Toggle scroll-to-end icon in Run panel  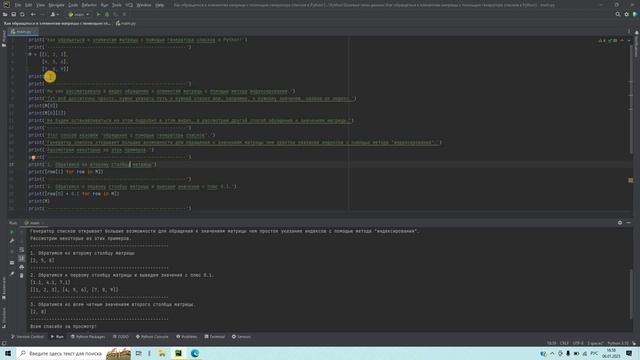(22, 258)
